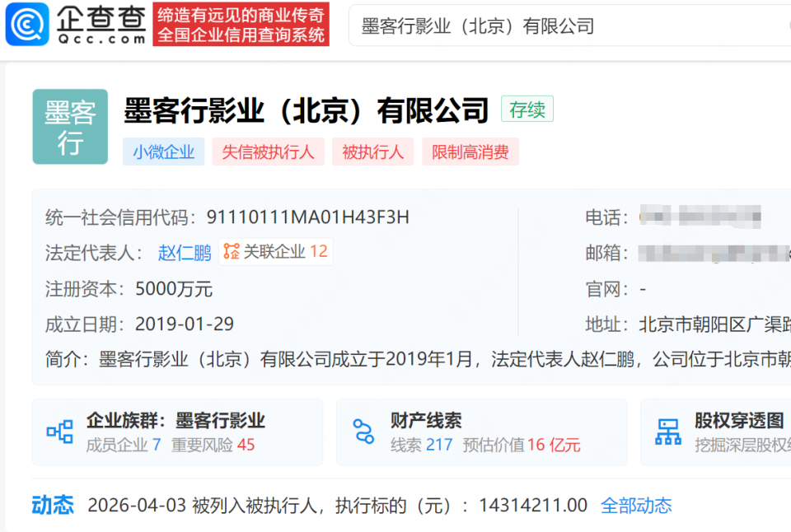Click the 财产线索 clue spiral icon
This screenshot has width=791, height=532.
[363, 429]
